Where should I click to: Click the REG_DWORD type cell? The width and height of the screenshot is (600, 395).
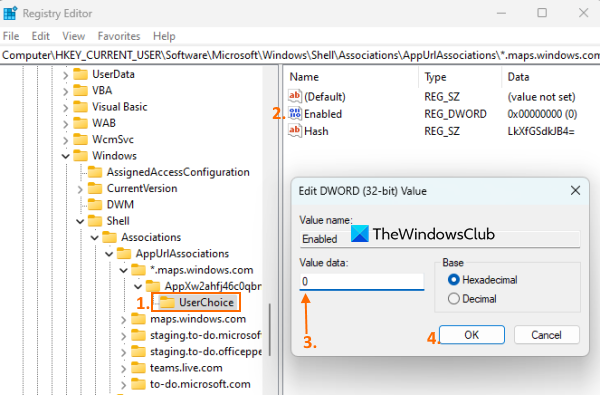click(455, 114)
